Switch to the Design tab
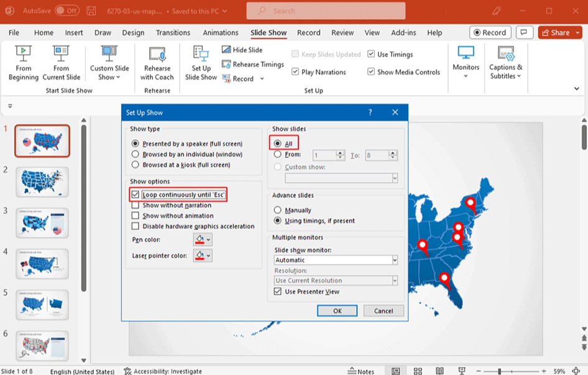Screen dimensions: 588x375 (133, 33)
